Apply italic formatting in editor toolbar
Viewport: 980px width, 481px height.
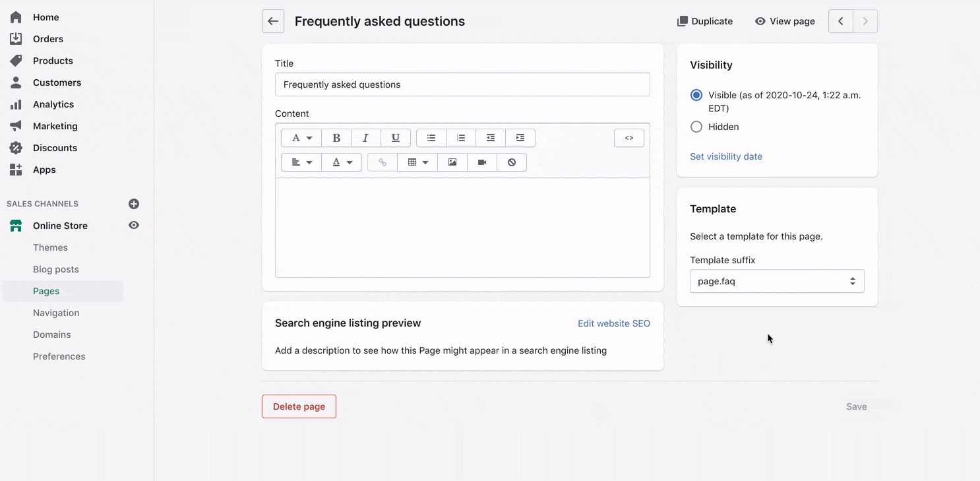[x=365, y=138]
